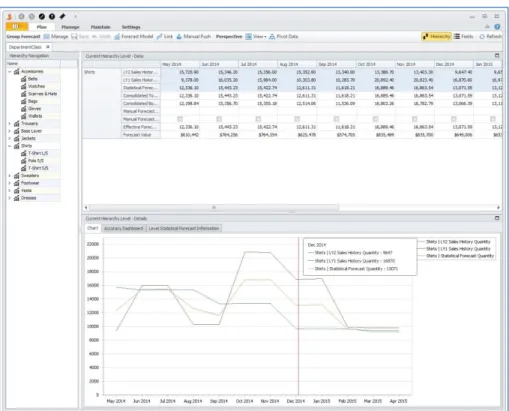Click the blue help icon at top right
This screenshot has height=411, width=509.
pos(497,27)
